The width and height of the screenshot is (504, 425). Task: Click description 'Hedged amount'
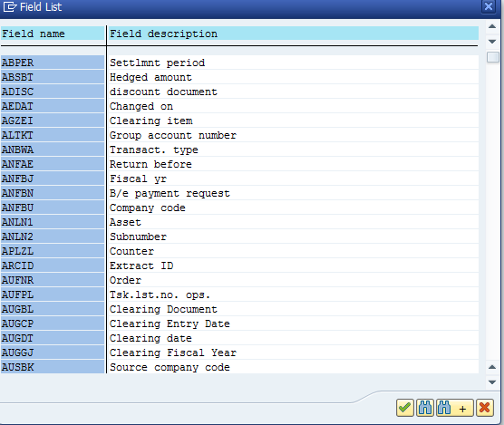(150, 77)
